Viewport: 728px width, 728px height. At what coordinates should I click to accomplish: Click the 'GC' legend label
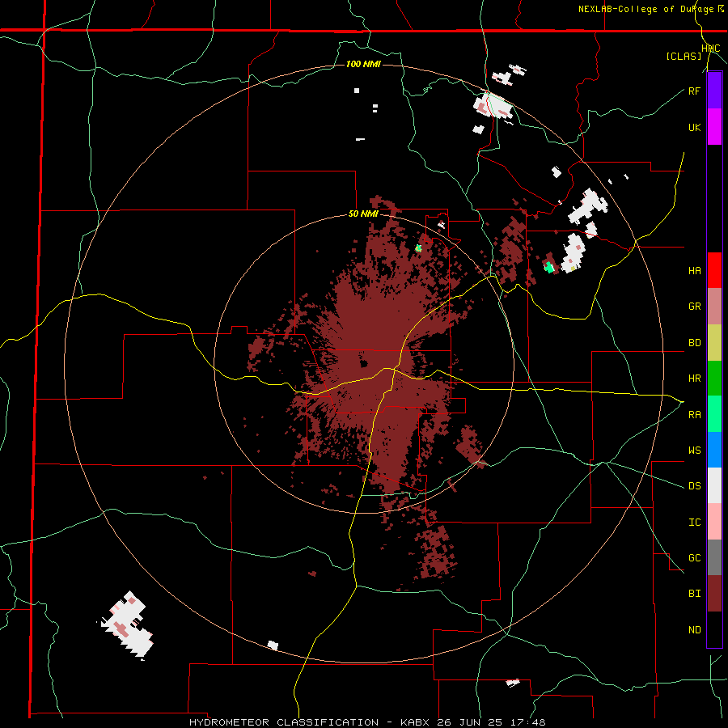point(695,557)
